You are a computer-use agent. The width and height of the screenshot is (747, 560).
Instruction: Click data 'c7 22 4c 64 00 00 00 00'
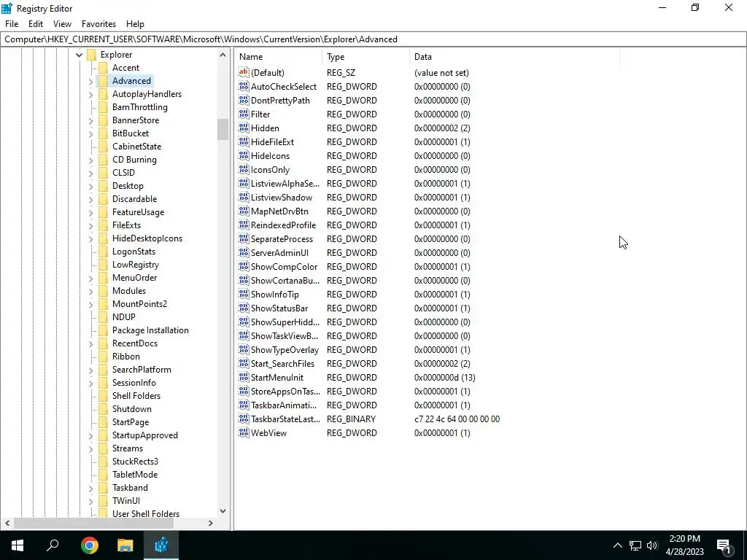(457, 419)
